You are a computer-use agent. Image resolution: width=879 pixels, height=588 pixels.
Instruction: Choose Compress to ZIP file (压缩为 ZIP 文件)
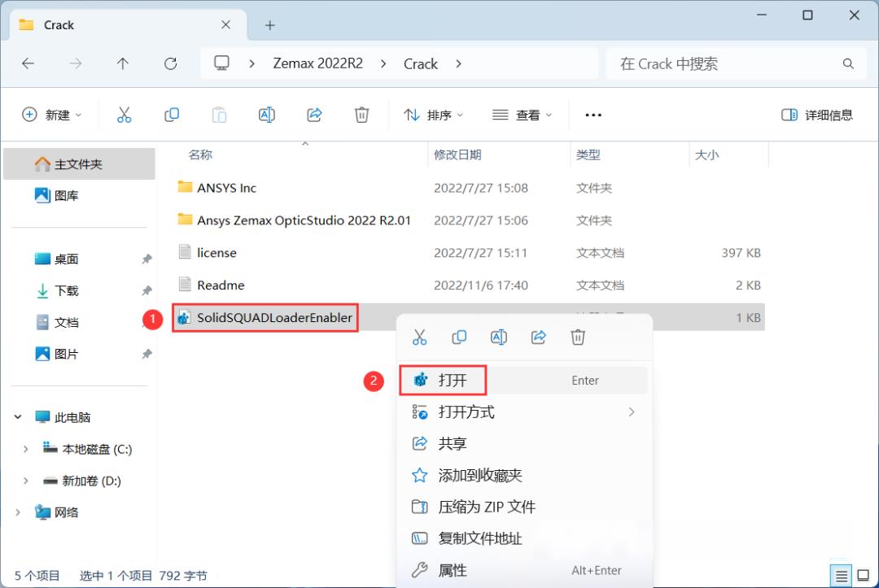[x=523, y=507]
